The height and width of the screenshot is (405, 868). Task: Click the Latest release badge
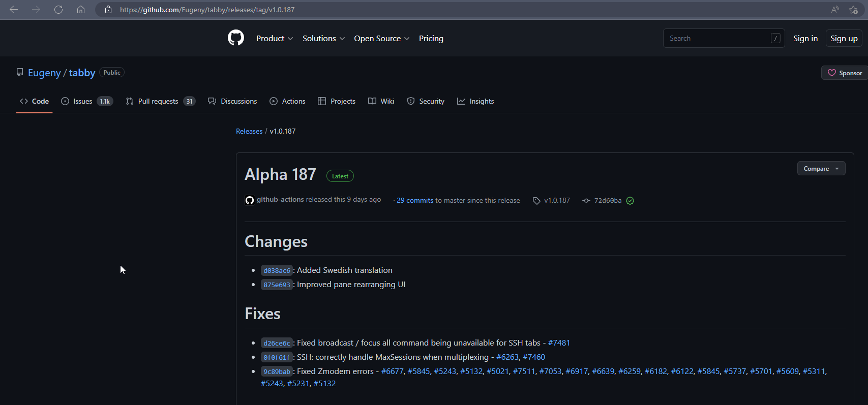[340, 176]
